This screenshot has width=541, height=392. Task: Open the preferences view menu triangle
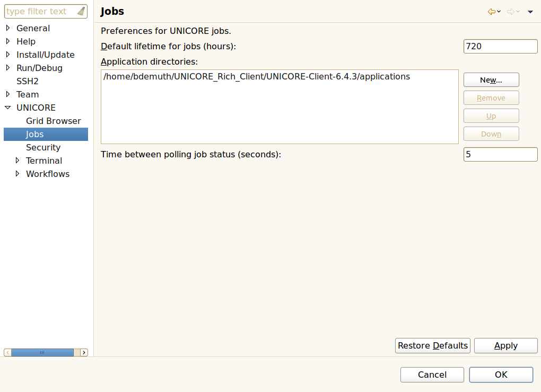[530, 12]
